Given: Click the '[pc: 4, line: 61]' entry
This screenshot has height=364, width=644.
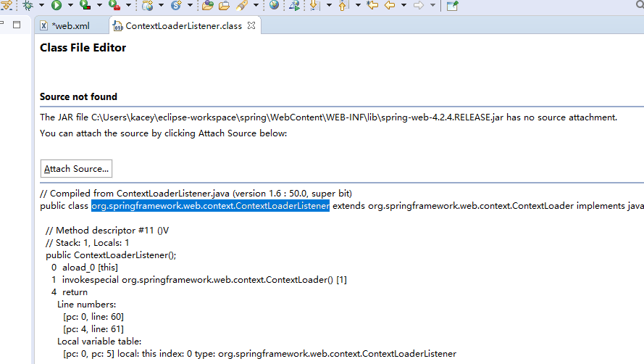Looking at the screenshot, I should 93,329.
